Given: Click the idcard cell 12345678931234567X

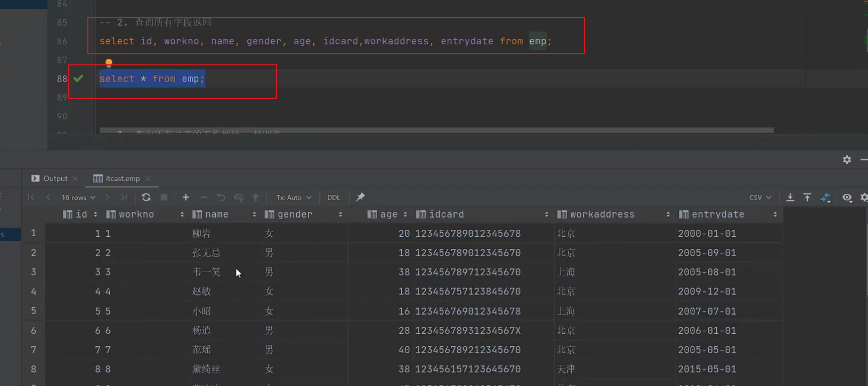Looking at the screenshot, I should 468,331.
